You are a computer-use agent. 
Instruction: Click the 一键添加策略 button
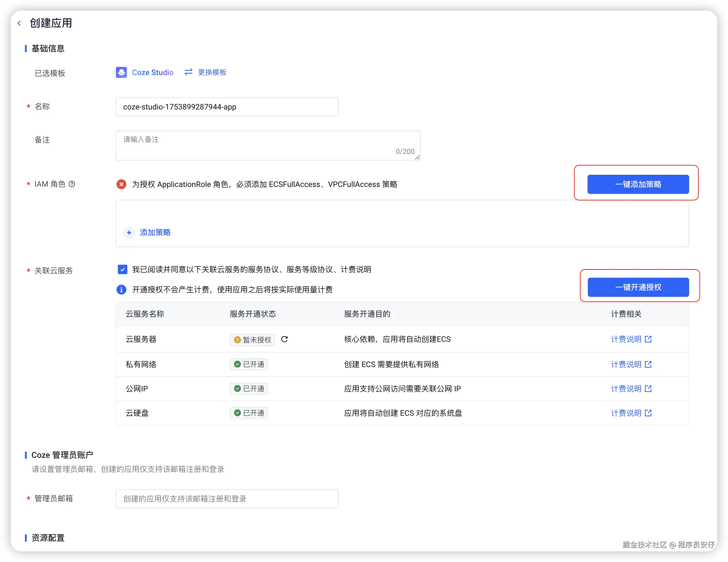pos(638,184)
